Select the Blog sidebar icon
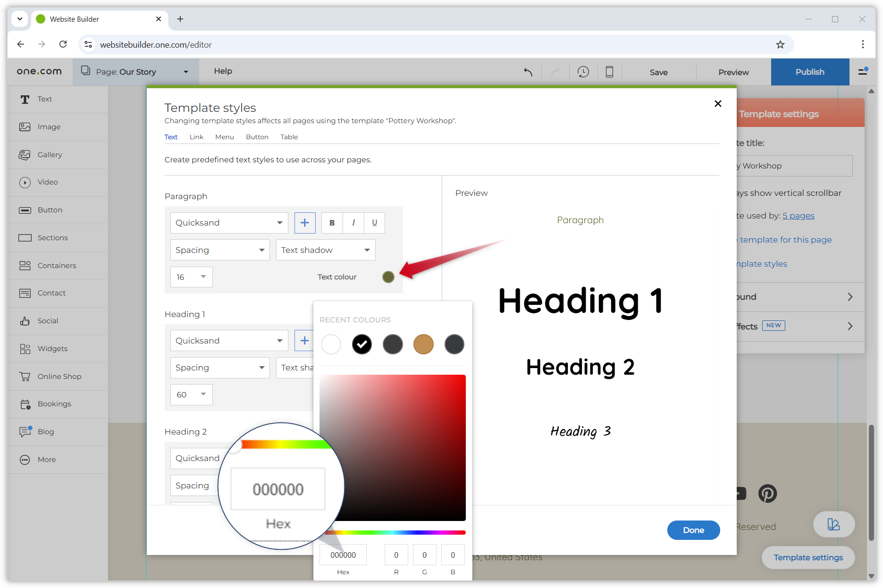This screenshot has width=883, height=588. [x=46, y=431]
